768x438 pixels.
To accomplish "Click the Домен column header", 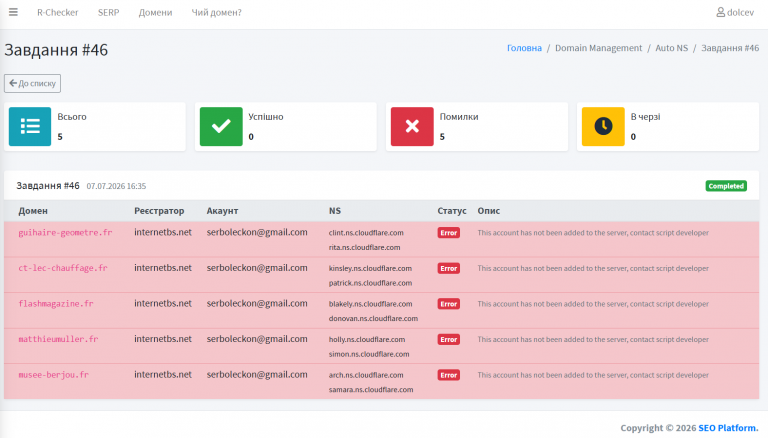I will coord(33,211).
